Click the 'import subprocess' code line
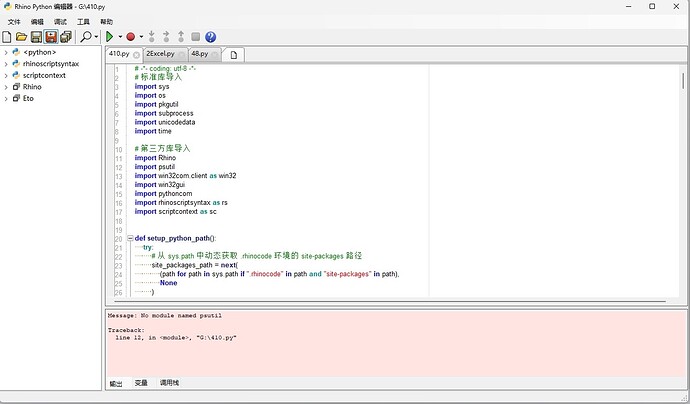Image resolution: width=690 pixels, height=404 pixels. coord(164,113)
